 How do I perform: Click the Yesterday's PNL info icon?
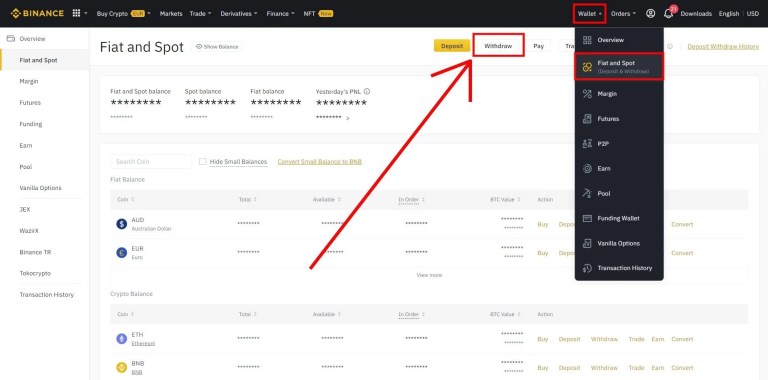(367, 92)
